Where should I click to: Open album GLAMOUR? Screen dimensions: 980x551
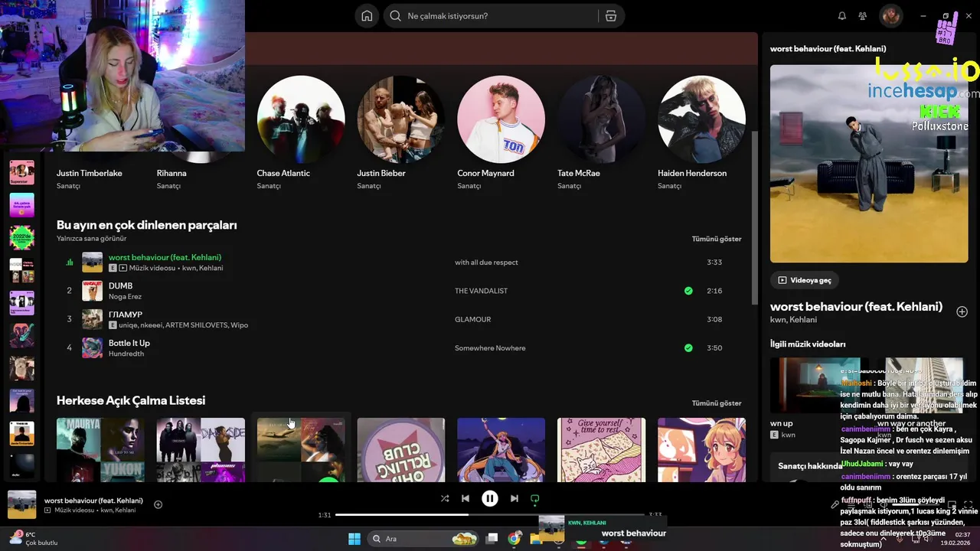tap(472, 319)
